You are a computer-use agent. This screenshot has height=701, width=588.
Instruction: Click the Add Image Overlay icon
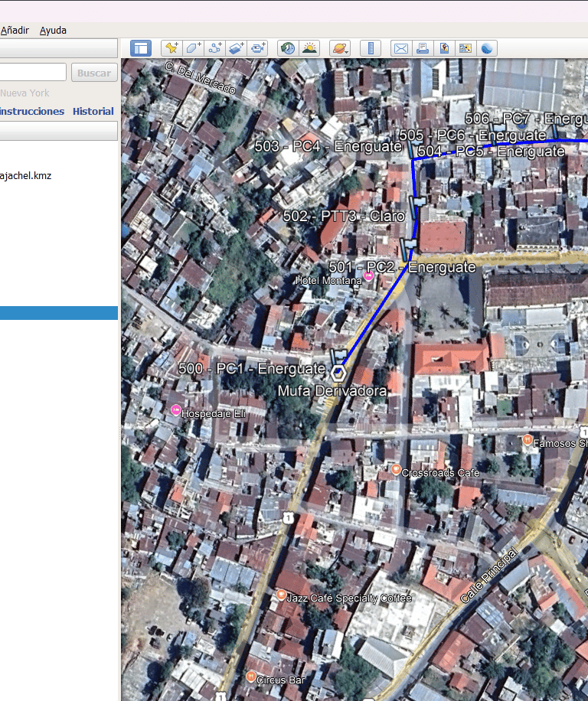coord(236,48)
